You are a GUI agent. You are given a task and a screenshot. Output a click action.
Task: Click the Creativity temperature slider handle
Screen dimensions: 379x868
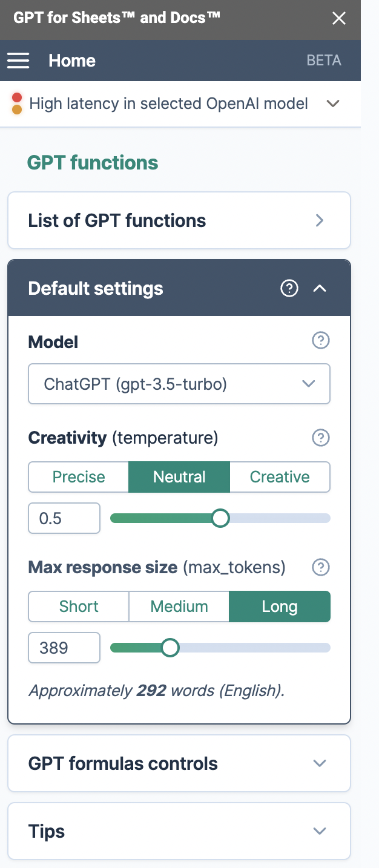click(221, 518)
